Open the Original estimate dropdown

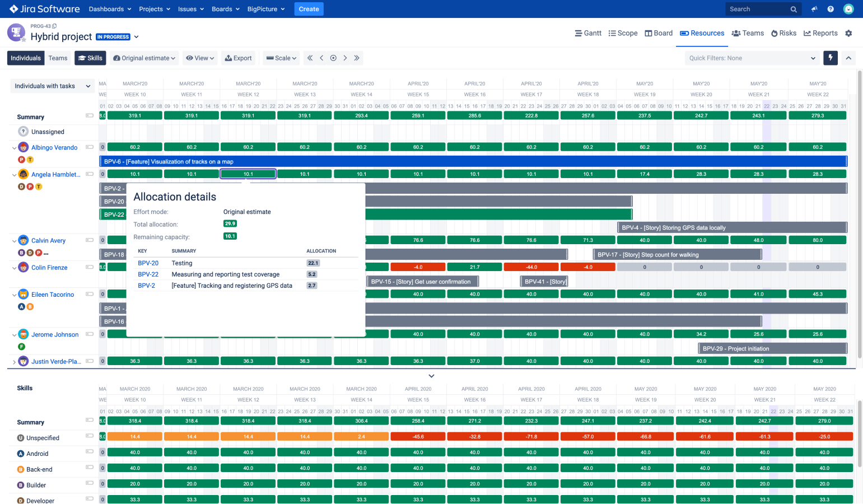click(x=144, y=58)
